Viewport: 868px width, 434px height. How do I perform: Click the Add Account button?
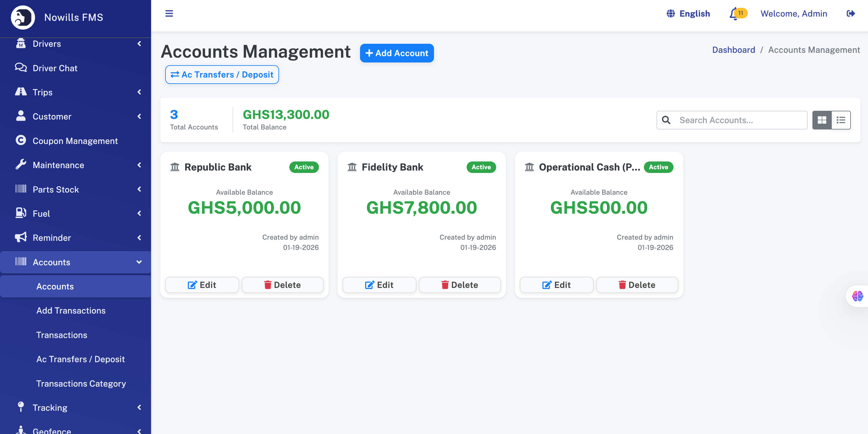coord(397,53)
